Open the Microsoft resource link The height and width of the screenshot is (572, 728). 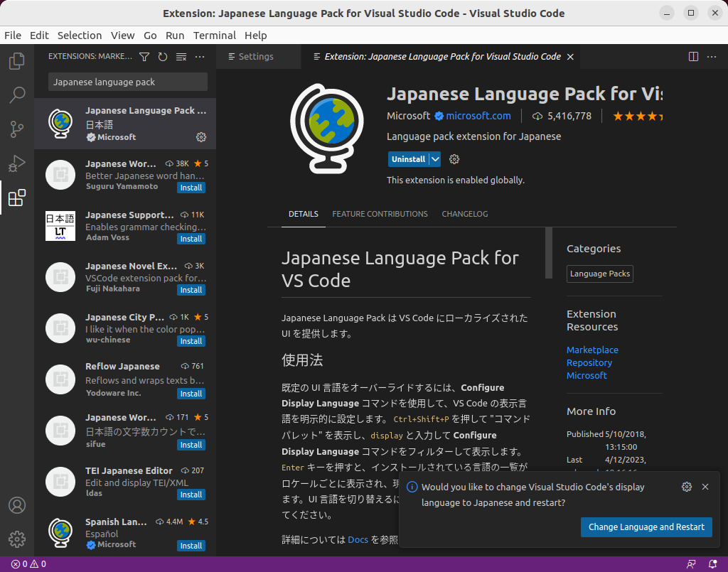(x=587, y=375)
